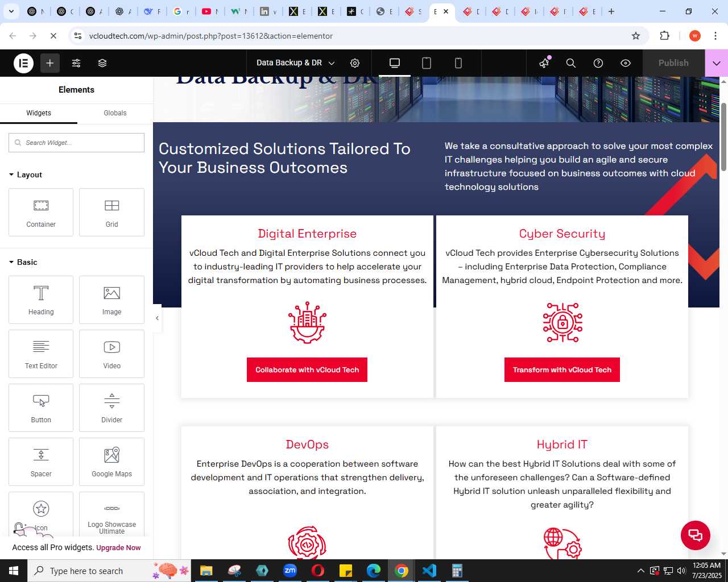
Task: Select the Text Editor widget
Action: (41, 354)
